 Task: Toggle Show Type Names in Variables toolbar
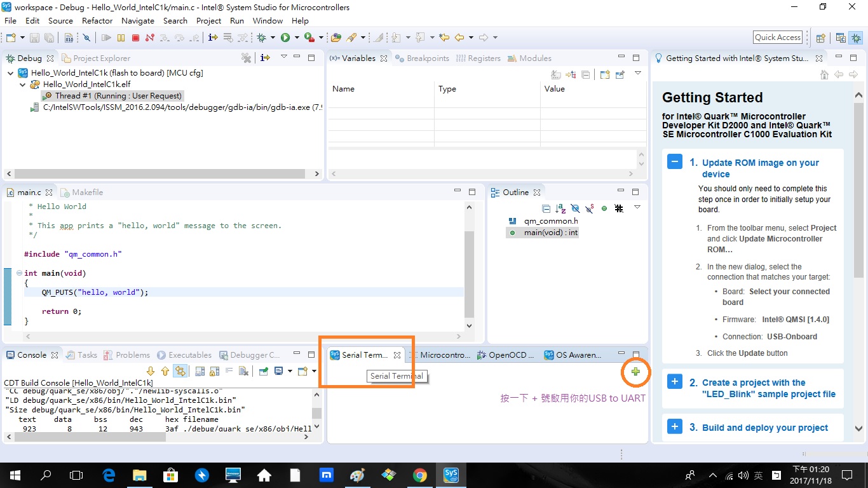[x=556, y=74]
